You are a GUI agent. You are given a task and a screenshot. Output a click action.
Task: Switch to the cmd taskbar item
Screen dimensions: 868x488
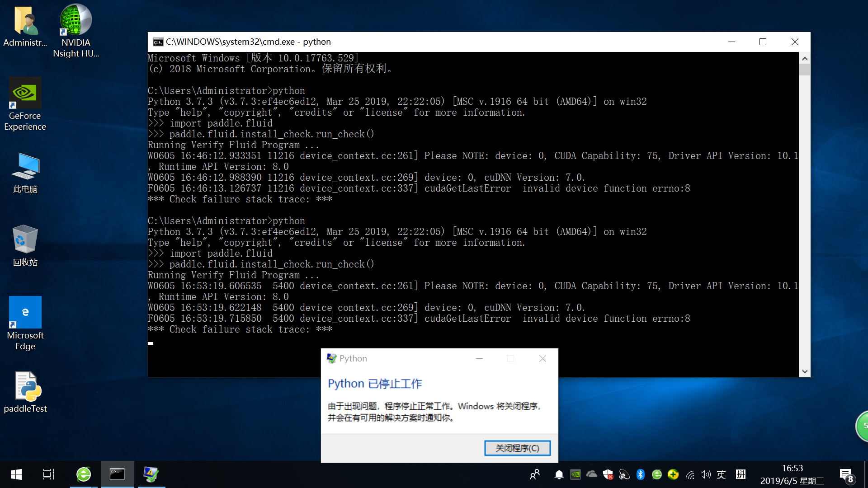click(118, 474)
